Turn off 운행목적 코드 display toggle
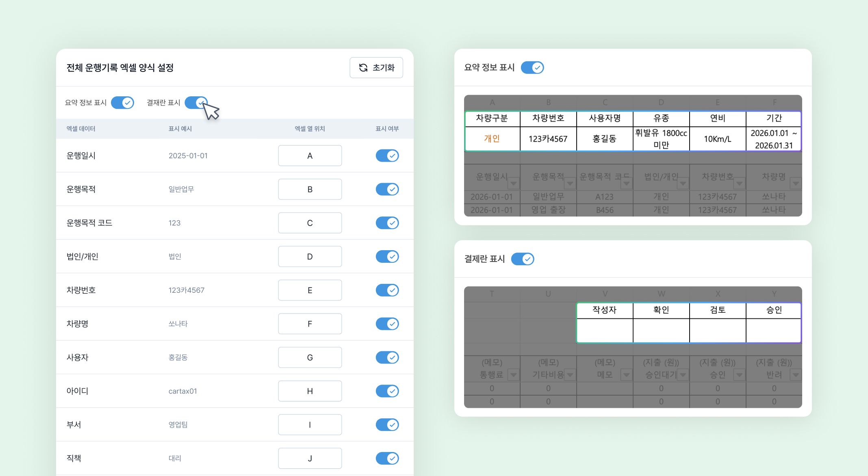This screenshot has height=476, width=868. [387, 223]
